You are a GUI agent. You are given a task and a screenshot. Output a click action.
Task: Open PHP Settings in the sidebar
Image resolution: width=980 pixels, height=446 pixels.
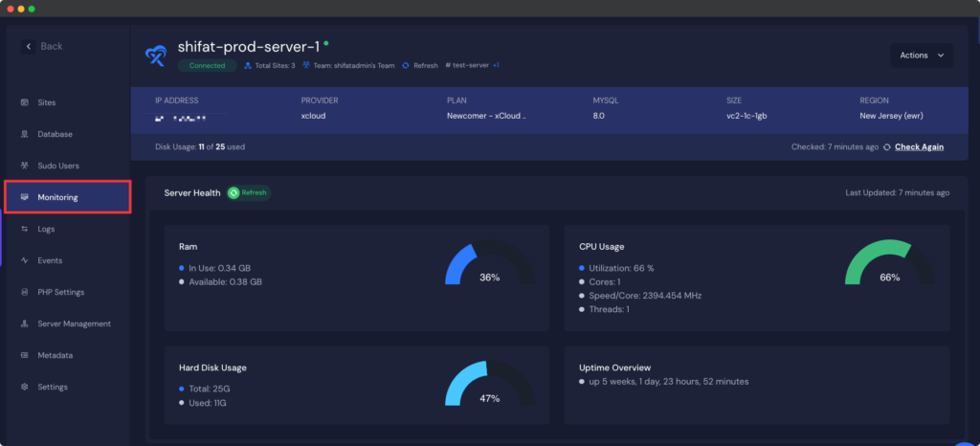(61, 292)
